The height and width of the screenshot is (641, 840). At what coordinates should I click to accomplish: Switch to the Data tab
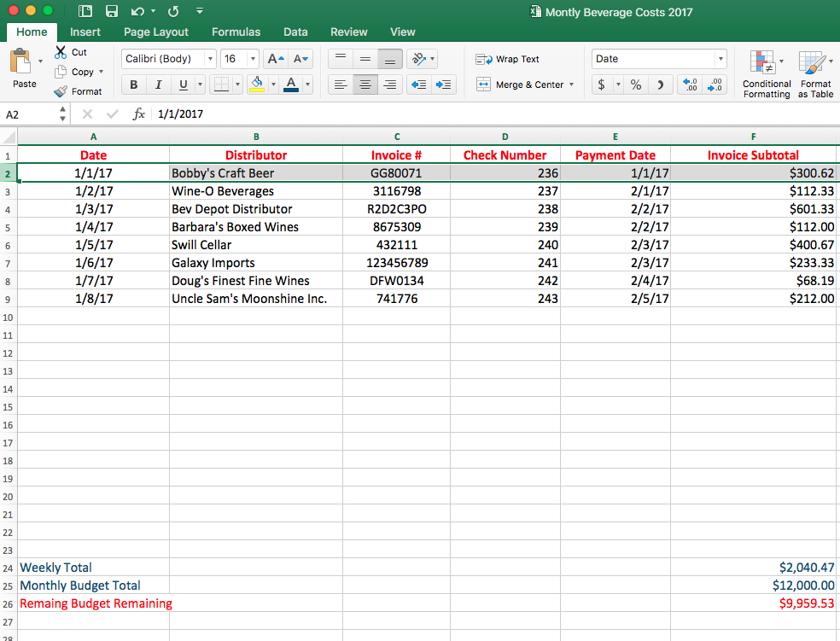(x=295, y=32)
